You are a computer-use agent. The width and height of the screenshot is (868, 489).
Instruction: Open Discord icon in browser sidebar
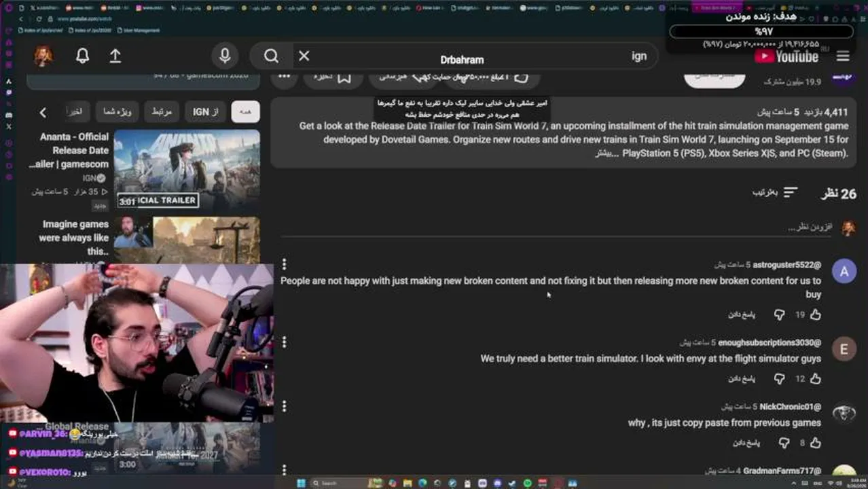[x=9, y=115]
